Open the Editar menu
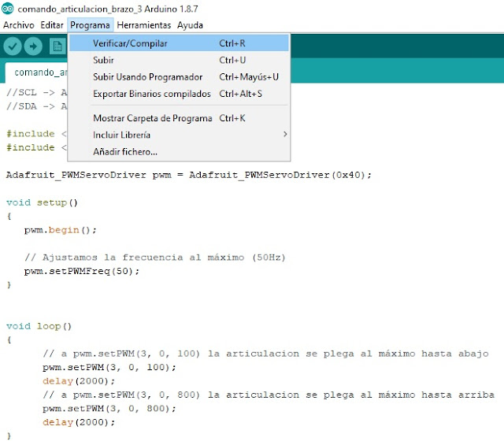The width and height of the screenshot is (504, 445). (52, 25)
